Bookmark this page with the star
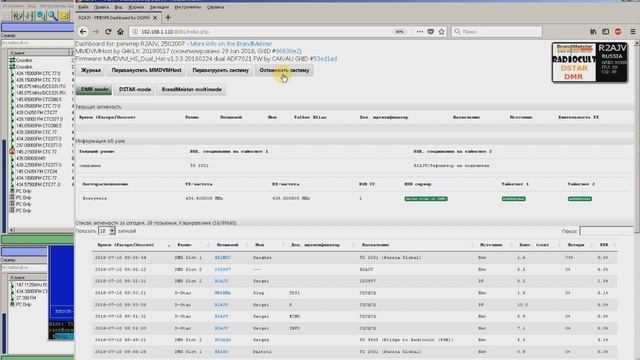Viewport: 640px width, 360px height. (442, 31)
